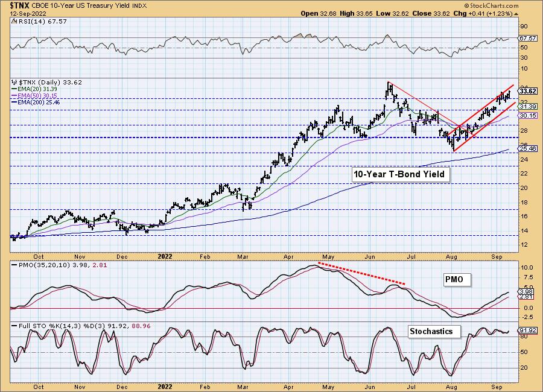This screenshot has height=392, width=543.
Task: Click the 'Low 32.62' value in the header
Action: [392, 13]
